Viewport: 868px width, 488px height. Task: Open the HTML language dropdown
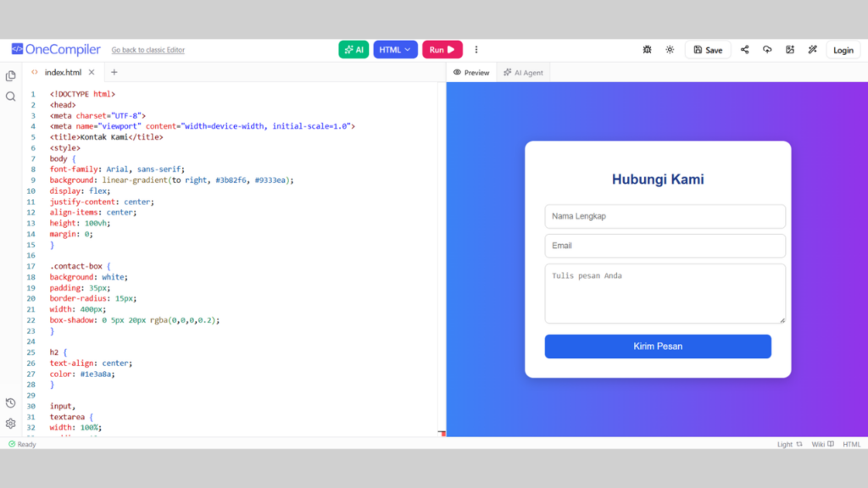pyautogui.click(x=395, y=50)
